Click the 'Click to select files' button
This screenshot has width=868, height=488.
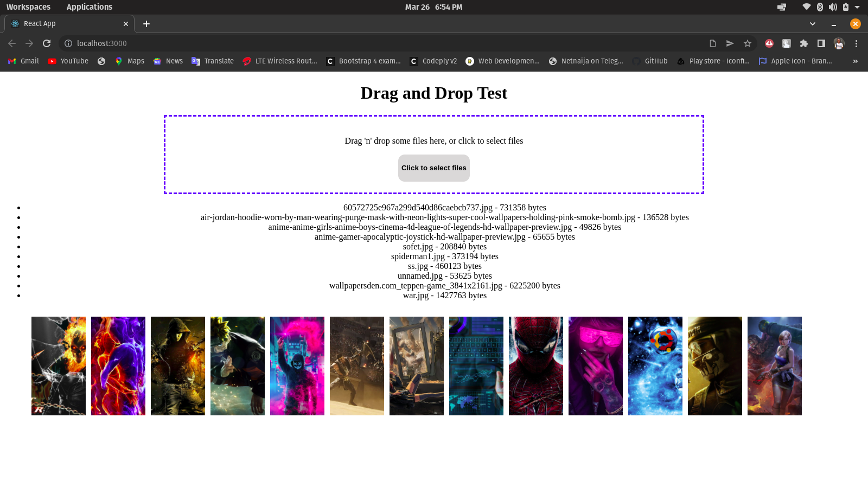click(x=434, y=168)
